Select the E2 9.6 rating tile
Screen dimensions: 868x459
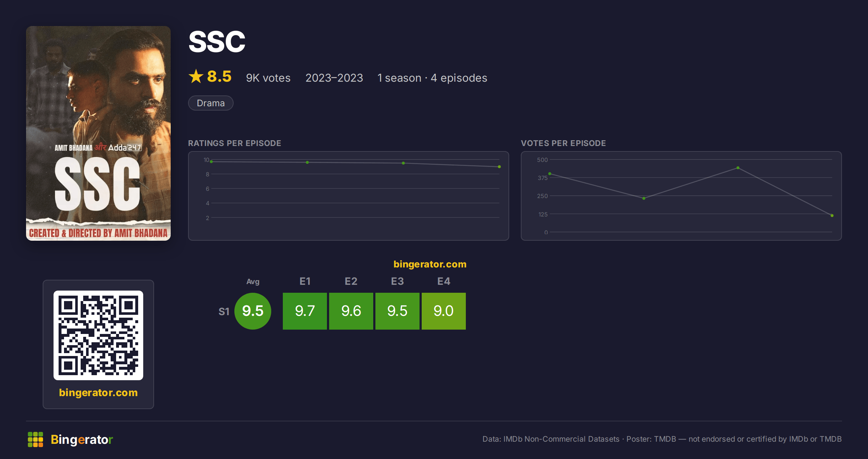pyautogui.click(x=351, y=311)
